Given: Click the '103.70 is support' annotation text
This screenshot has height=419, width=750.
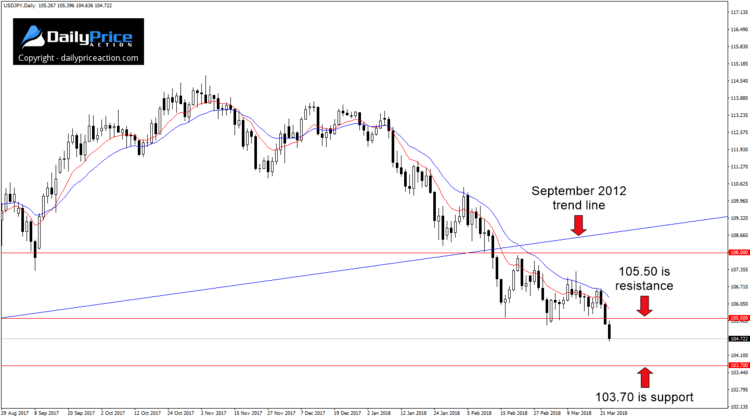Looking at the screenshot, I should (x=644, y=397).
